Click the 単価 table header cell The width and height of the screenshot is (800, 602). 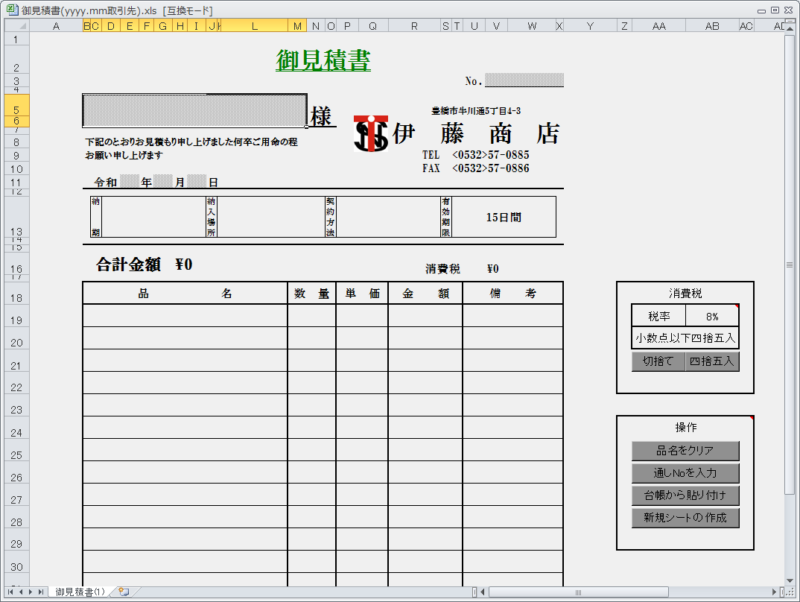pos(362,293)
